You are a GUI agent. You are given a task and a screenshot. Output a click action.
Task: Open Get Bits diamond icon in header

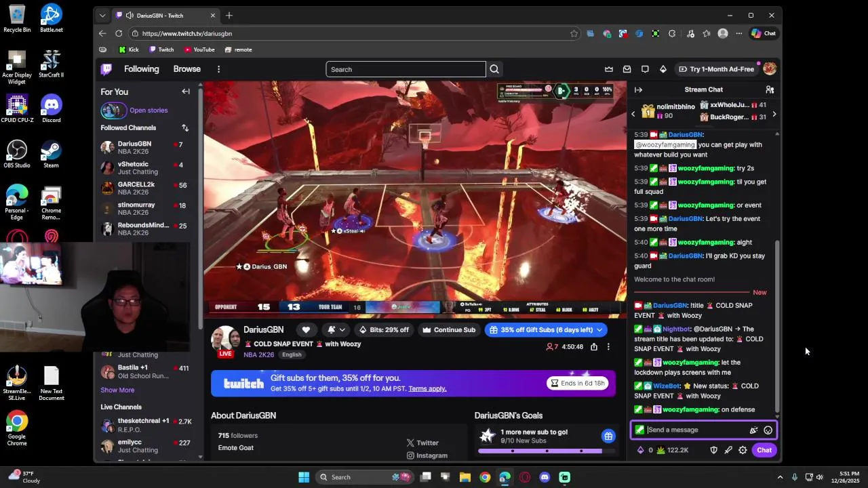click(663, 69)
